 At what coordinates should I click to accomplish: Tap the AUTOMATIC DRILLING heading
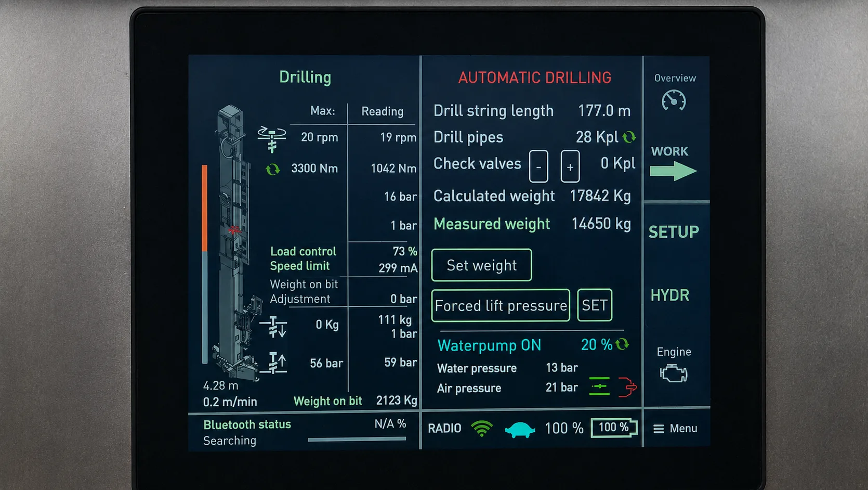pyautogui.click(x=535, y=78)
